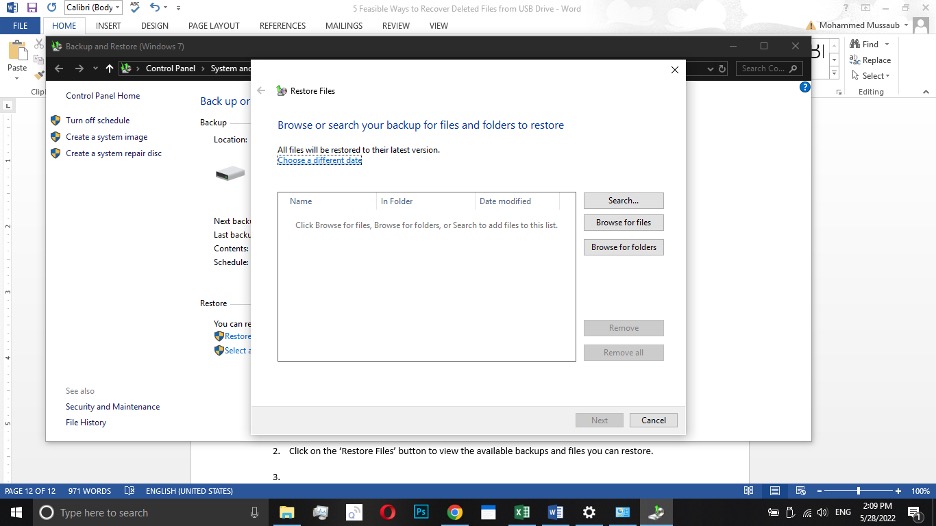This screenshot has width=936, height=526.
Task: Click Control Panel breadcrumb in address bar
Action: (170, 69)
